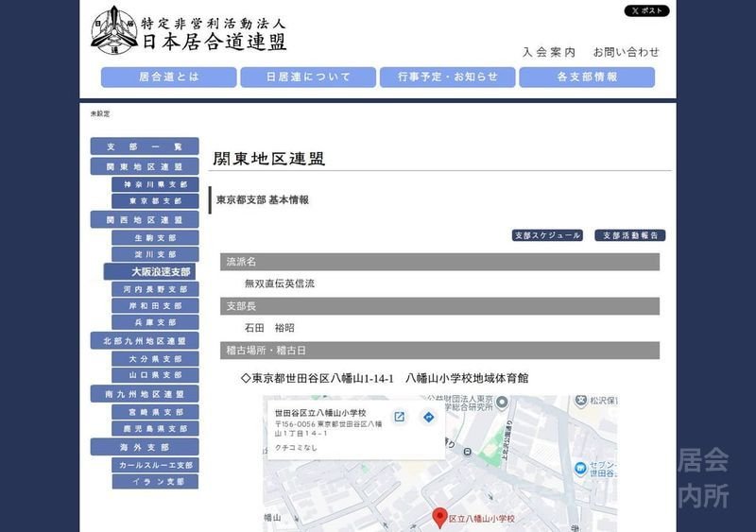Select 海外支部 in the sidebar

click(x=145, y=447)
